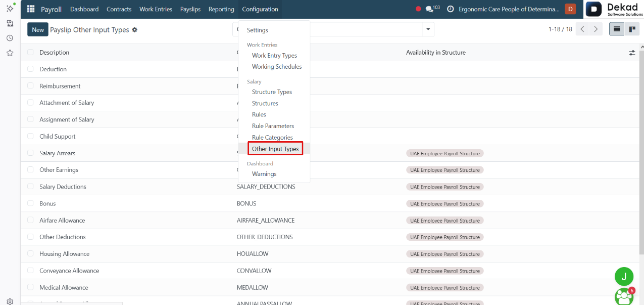This screenshot has height=305, width=644.
Task: Switch to list view
Action: click(617, 29)
